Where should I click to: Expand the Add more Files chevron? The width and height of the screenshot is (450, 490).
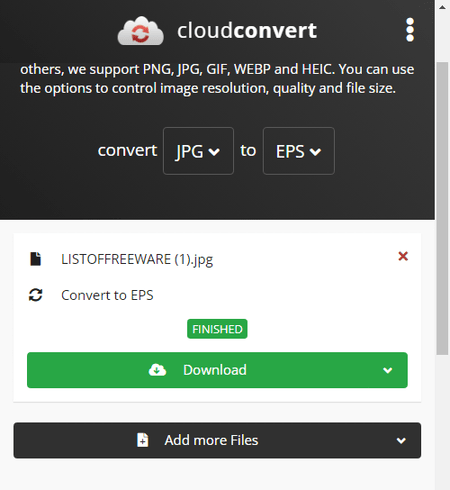point(401,441)
